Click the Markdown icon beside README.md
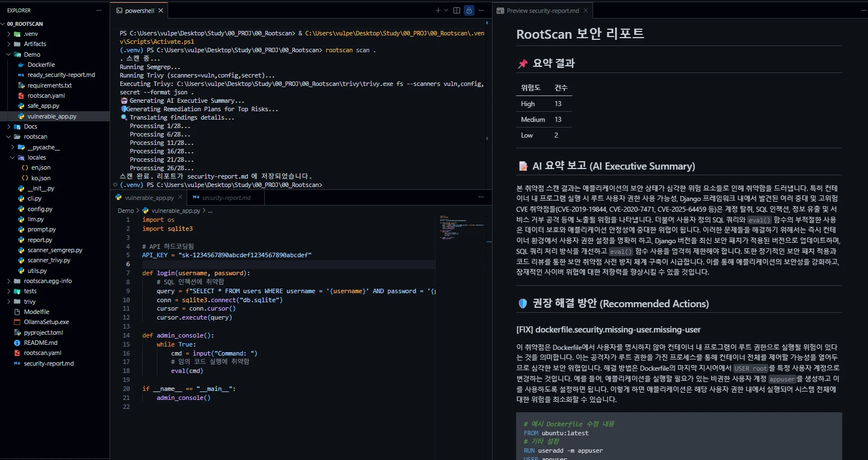Image resolution: width=868 pixels, height=460 pixels. pos(17,342)
